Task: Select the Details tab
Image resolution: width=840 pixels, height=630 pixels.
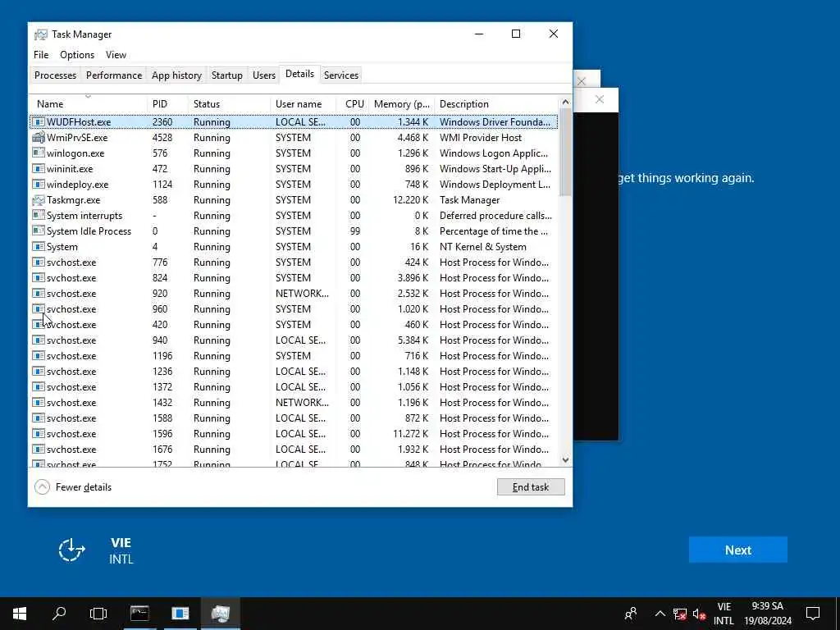Action: tap(300, 74)
